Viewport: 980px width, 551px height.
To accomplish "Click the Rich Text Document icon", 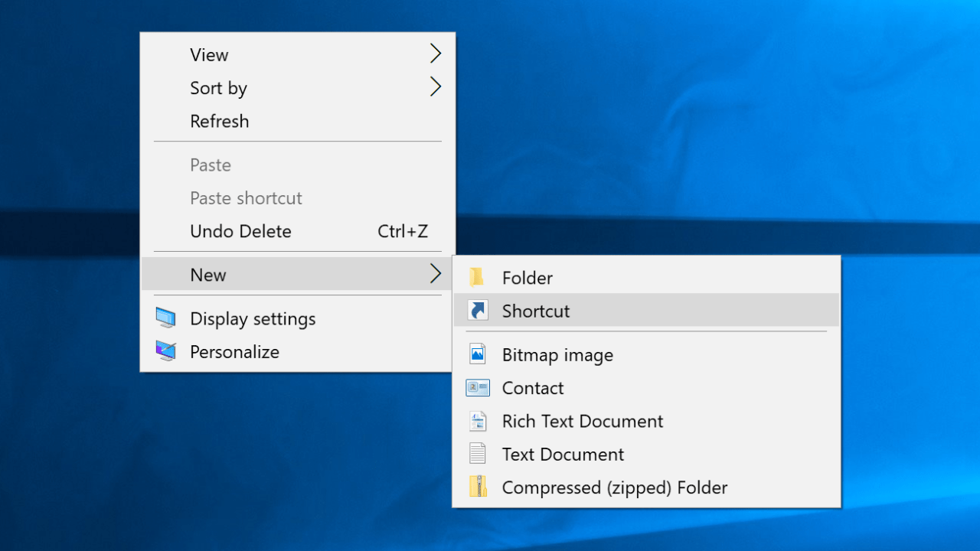I will pyautogui.click(x=478, y=421).
